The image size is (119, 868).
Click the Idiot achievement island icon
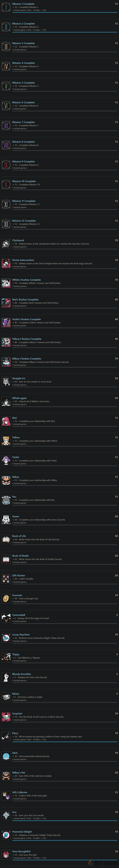coord(6,756)
